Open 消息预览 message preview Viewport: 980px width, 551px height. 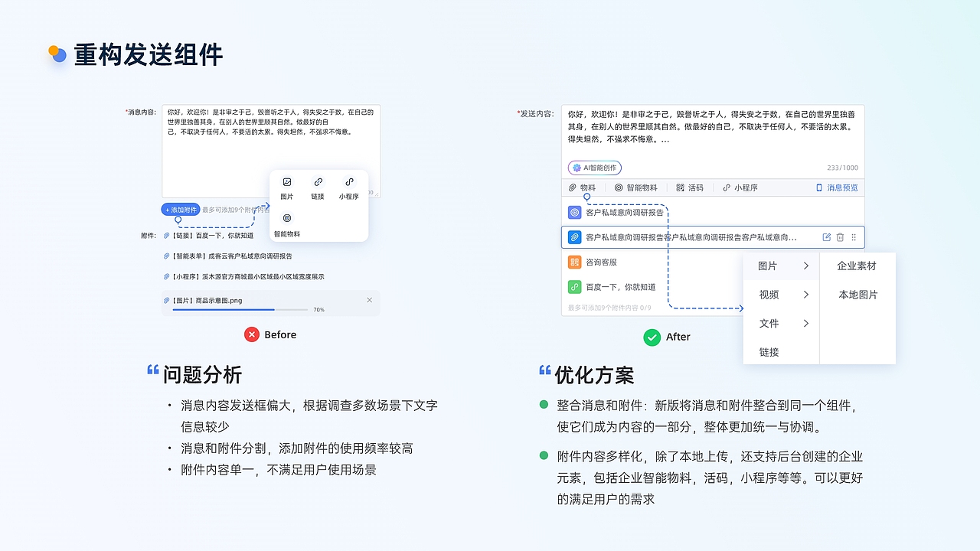837,187
